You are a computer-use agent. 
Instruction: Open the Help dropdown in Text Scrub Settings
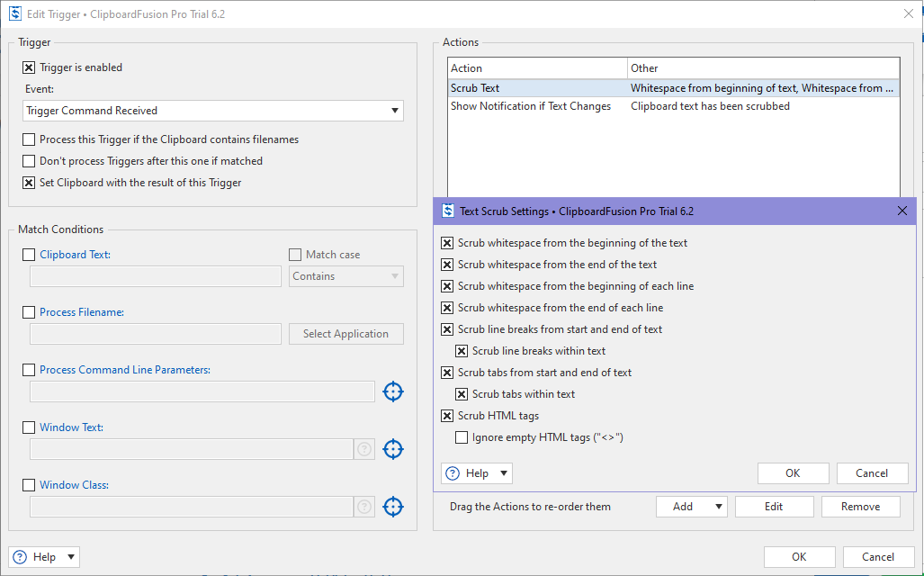point(477,473)
